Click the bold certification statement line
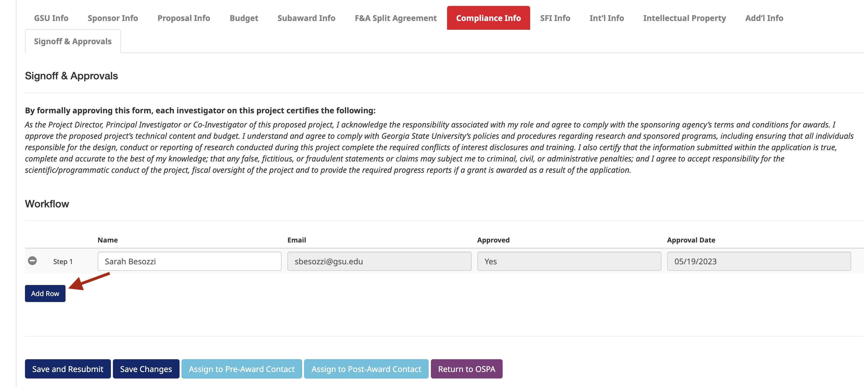Viewport: 868px width, 387px height. (200, 110)
